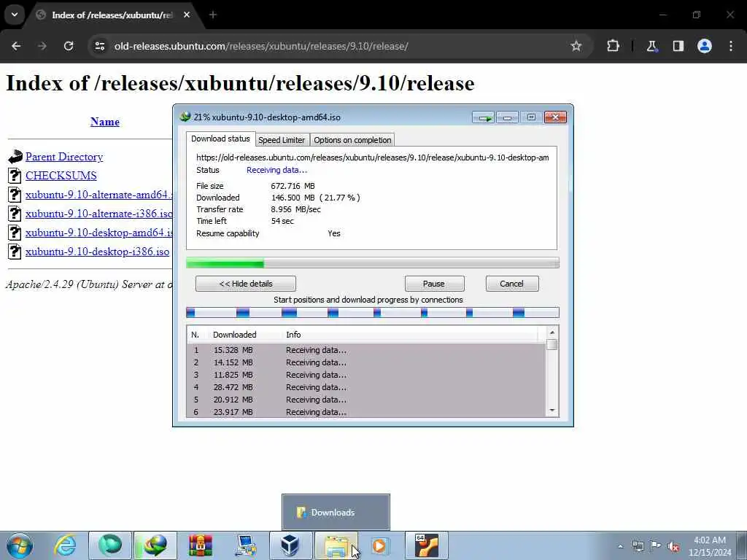The height and width of the screenshot is (560, 747).
Task: Sort listing by Name link
Action: 105,122
